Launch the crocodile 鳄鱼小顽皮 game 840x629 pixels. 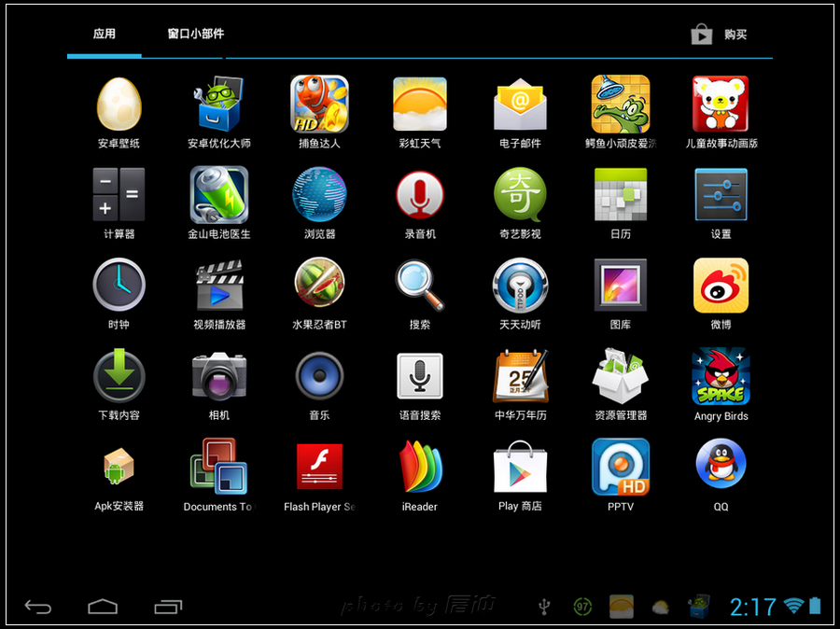click(621, 104)
